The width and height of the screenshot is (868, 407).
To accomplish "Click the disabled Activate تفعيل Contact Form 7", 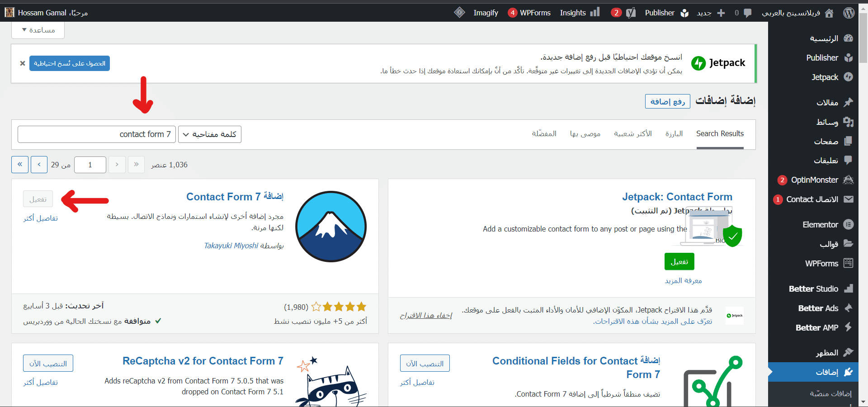I will pyautogui.click(x=38, y=199).
